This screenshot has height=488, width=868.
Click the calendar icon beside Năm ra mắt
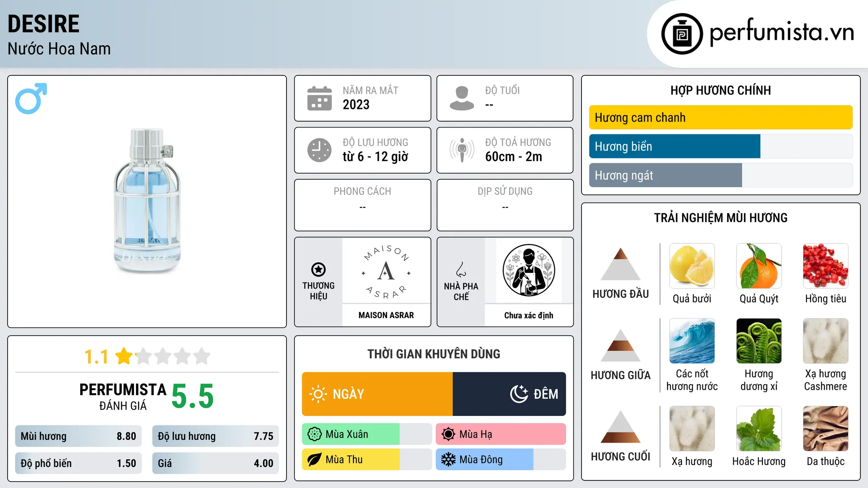[x=320, y=98]
